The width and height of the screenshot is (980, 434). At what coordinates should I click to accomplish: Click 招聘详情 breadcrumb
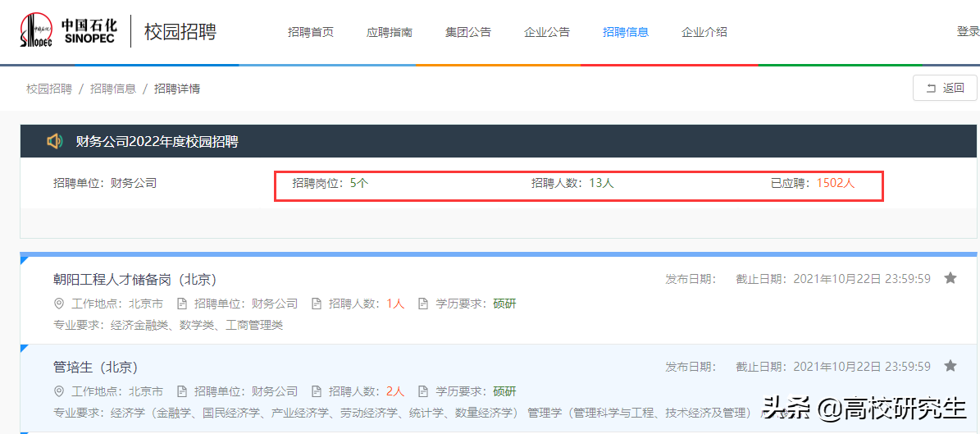click(x=177, y=89)
